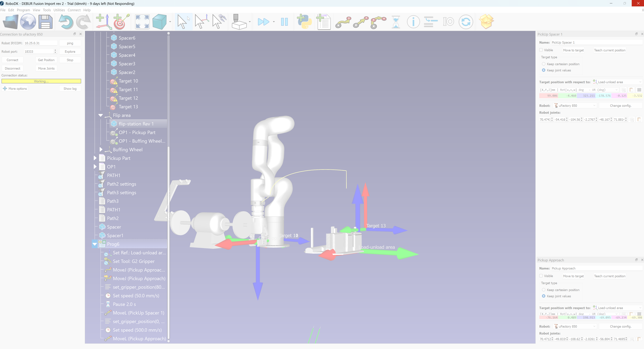Select the Add reference frame icon
644x349 pixels.
click(x=103, y=22)
